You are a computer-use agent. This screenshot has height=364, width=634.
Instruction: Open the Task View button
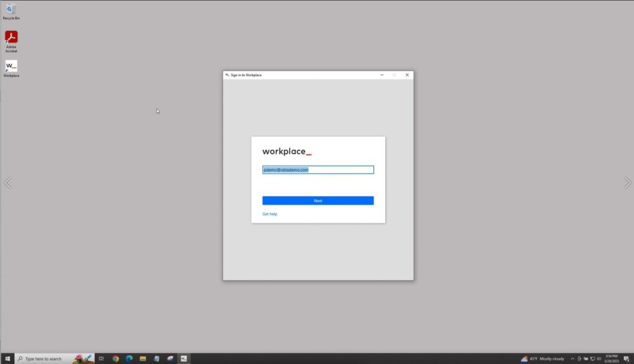[x=101, y=358]
